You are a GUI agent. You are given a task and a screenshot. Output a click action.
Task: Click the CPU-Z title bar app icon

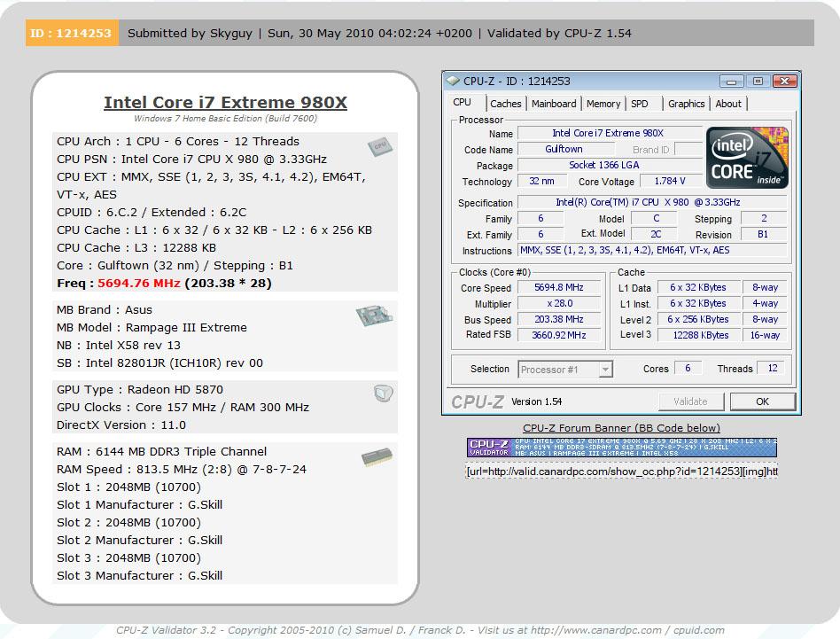(x=453, y=81)
